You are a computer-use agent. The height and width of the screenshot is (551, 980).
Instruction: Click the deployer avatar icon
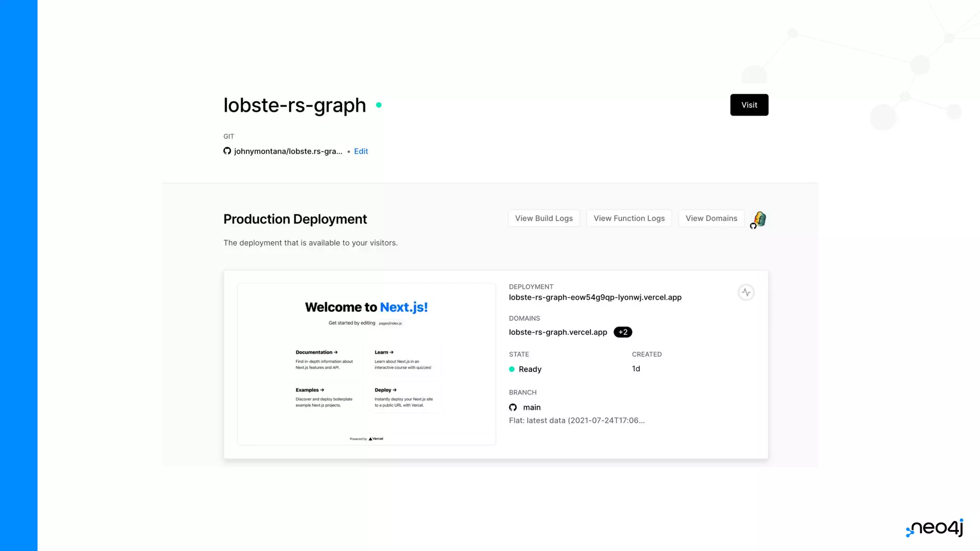pos(759,219)
